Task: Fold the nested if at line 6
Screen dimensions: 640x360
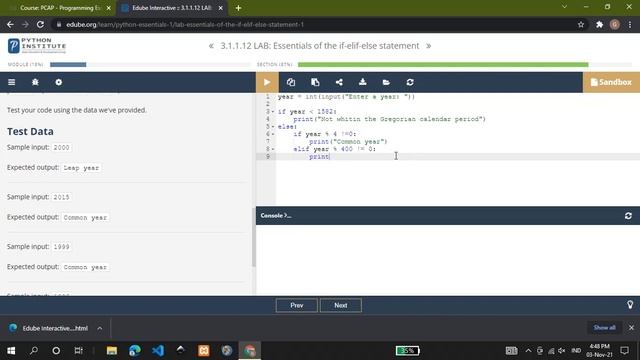Action: pos(273,134)
